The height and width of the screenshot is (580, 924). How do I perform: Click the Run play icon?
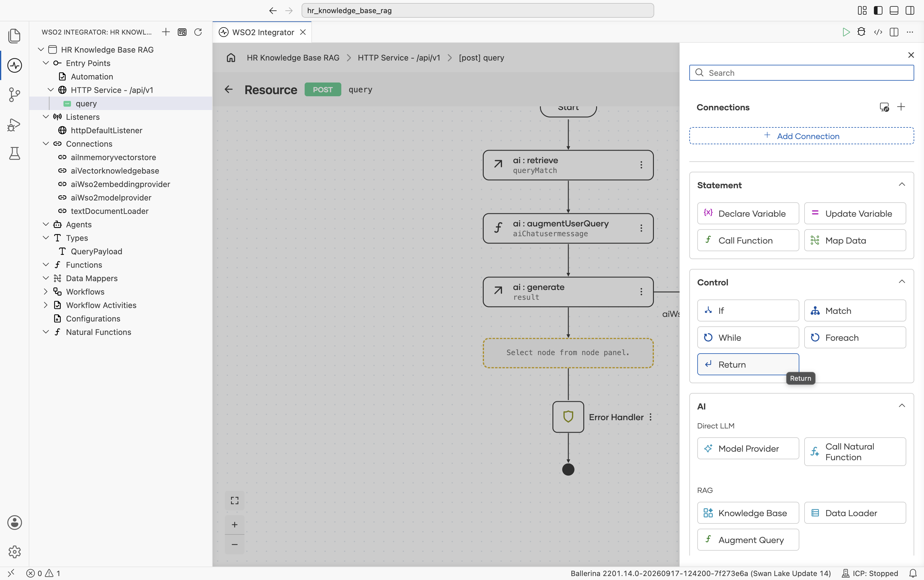[x=846, y=32]
